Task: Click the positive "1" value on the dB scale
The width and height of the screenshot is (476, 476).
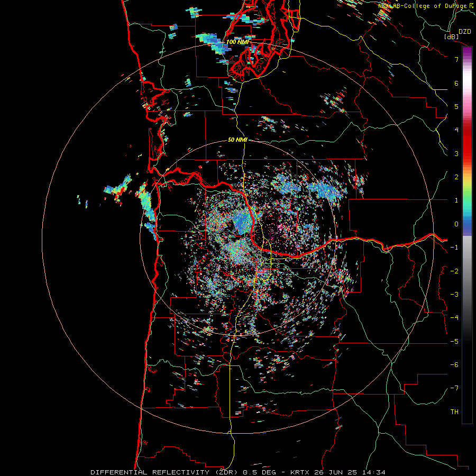Action: pyautogui.click(x=456, y=200)
